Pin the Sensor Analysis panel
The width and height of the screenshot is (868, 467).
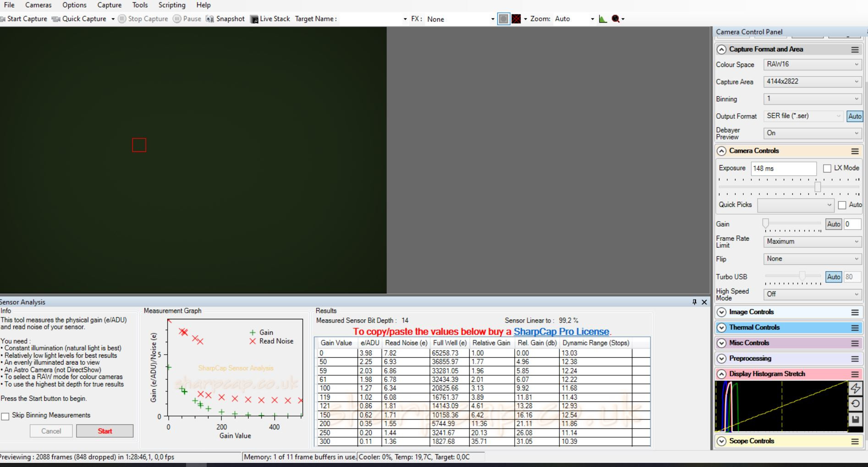pyautogui.click(x=694, y=302)
